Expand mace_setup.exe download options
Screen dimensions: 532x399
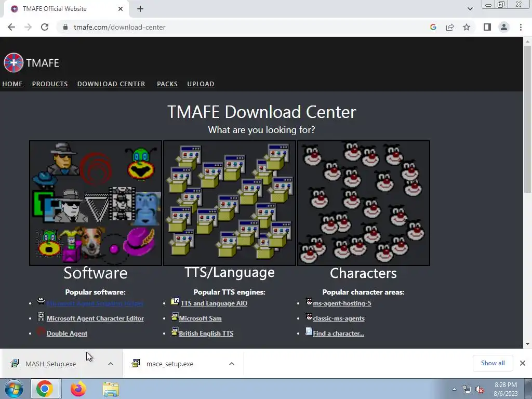click(232, 364)
